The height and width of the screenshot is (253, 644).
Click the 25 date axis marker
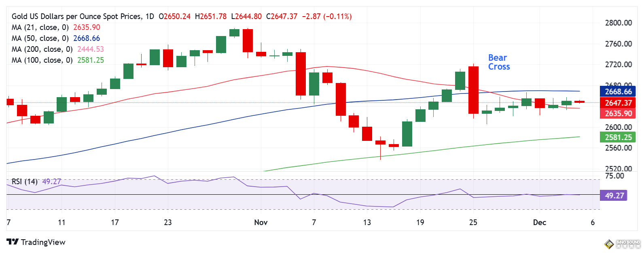[473, 222]
